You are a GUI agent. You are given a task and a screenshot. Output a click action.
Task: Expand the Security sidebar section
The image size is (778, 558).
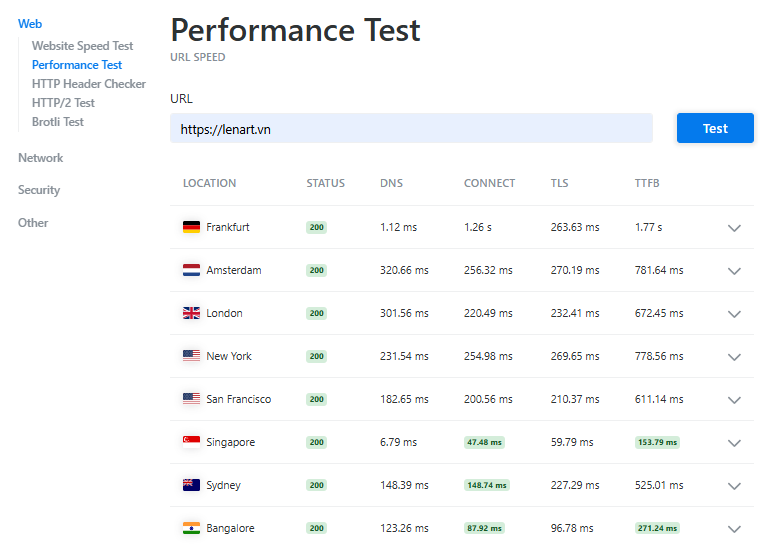tap(39, 190)
